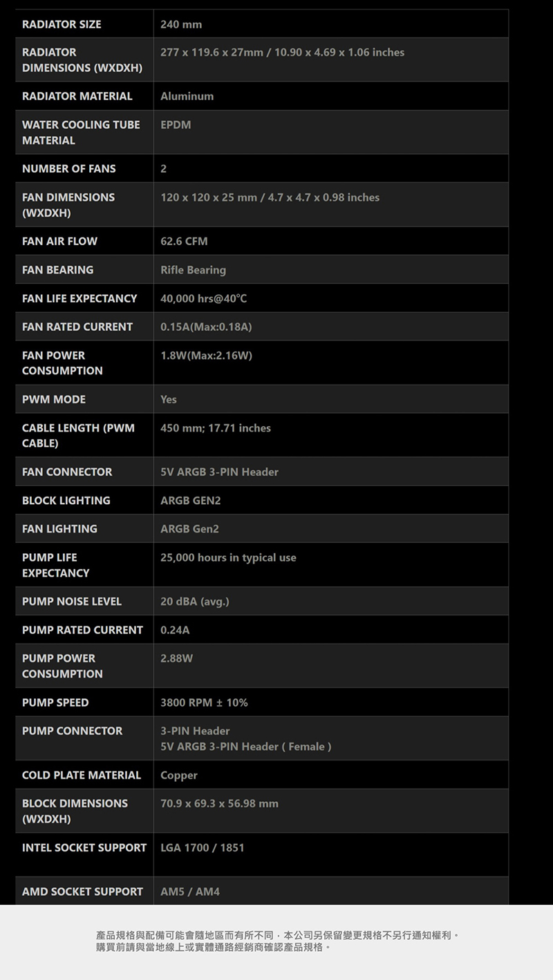Click the Copper cold plate material value
The height and width of the screenshot is (980, 553).
point(179,775)
